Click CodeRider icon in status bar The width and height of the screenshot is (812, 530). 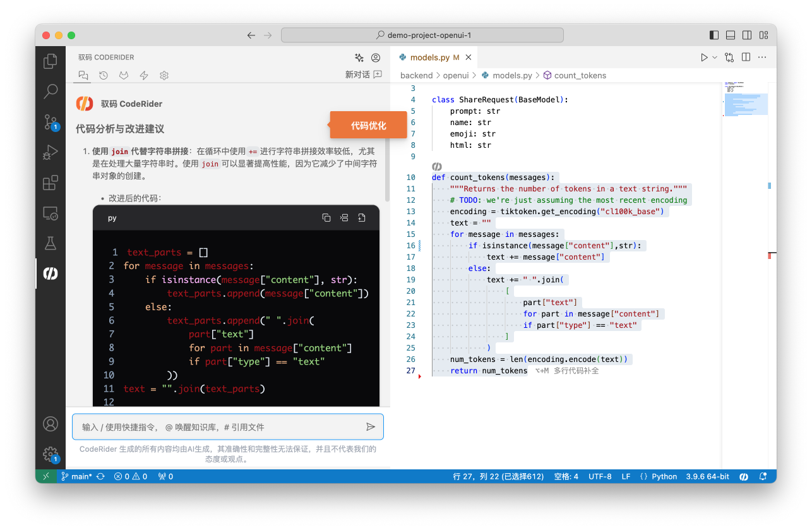[x=744, y=476]
